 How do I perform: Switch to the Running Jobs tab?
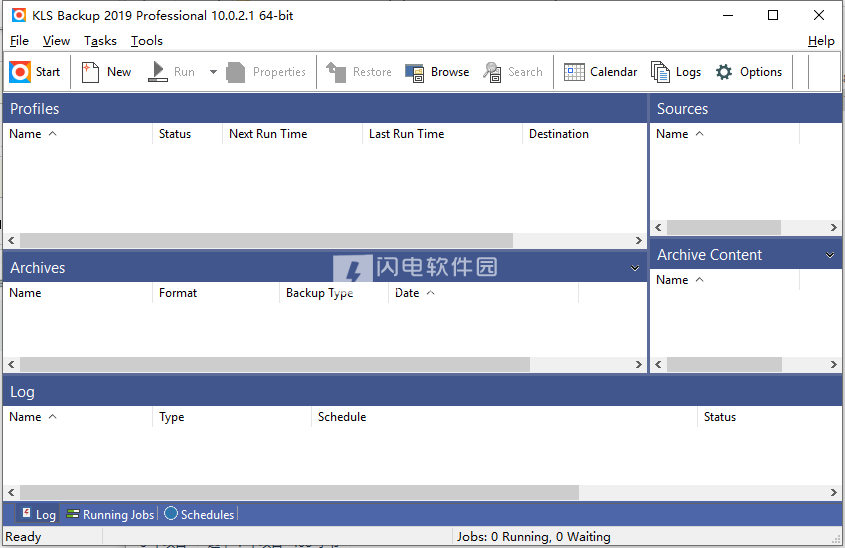pyautogui.click(x=110, y=514)
